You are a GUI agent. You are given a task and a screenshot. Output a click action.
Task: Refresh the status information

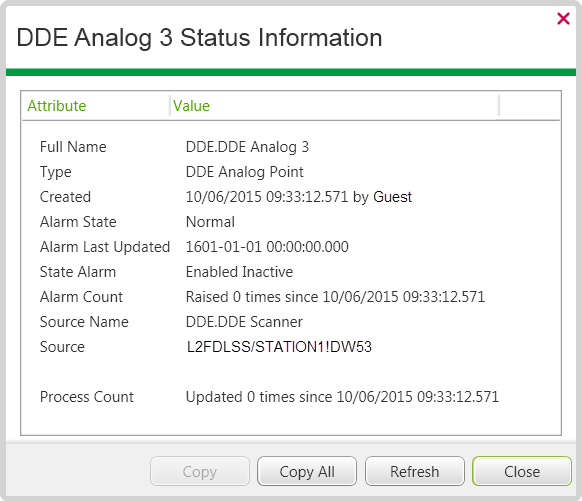point(415,471)
